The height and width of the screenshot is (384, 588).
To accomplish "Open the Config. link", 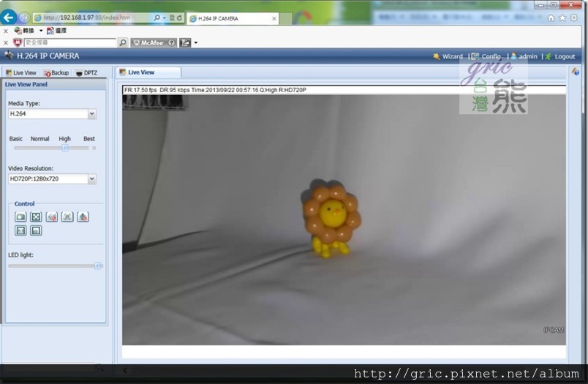I will coord(487,56).
